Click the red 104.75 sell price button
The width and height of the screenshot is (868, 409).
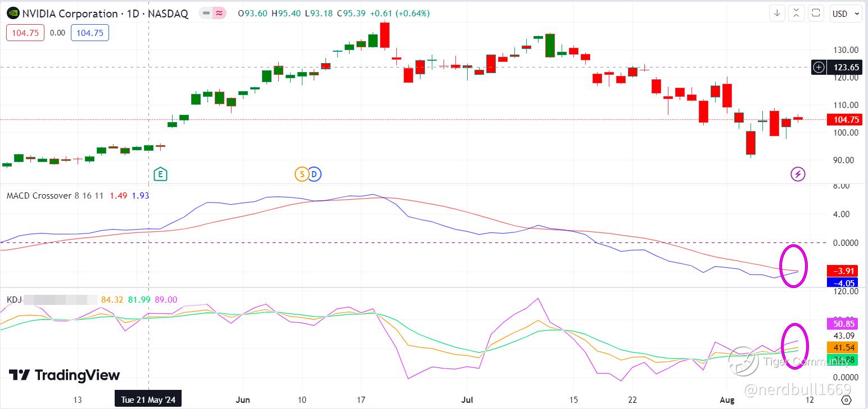25,33
